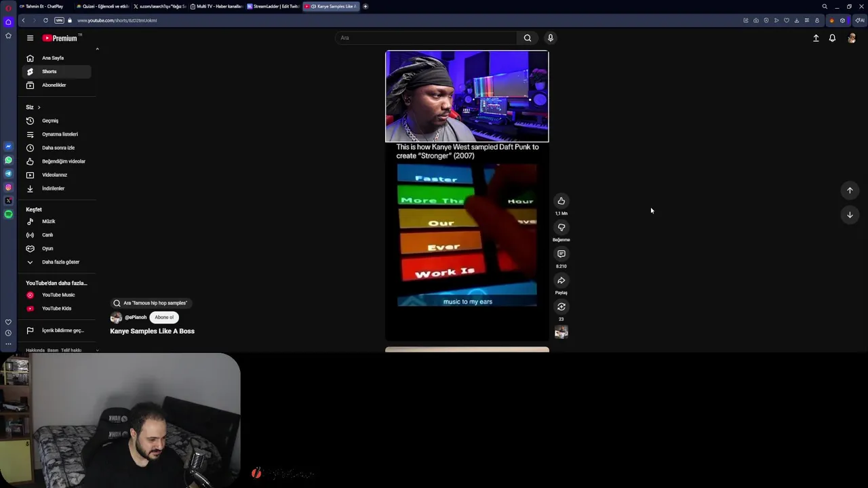Switch to the Multi TV tab

coord(216,6)
